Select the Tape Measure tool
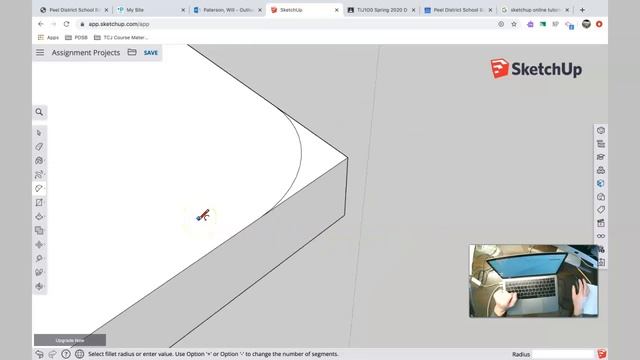This screenshot has height=360, width=640. tap(39, 258)
